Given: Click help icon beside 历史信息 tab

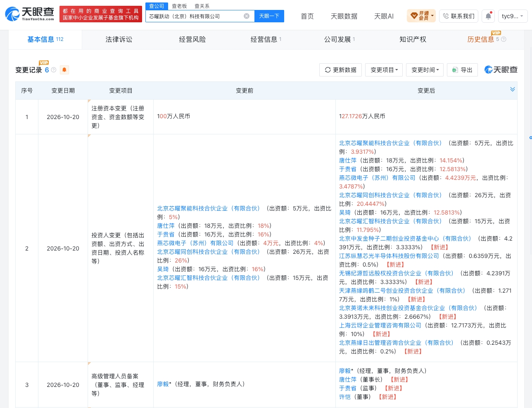Looking at the screenshot, I should pos(503,39).
